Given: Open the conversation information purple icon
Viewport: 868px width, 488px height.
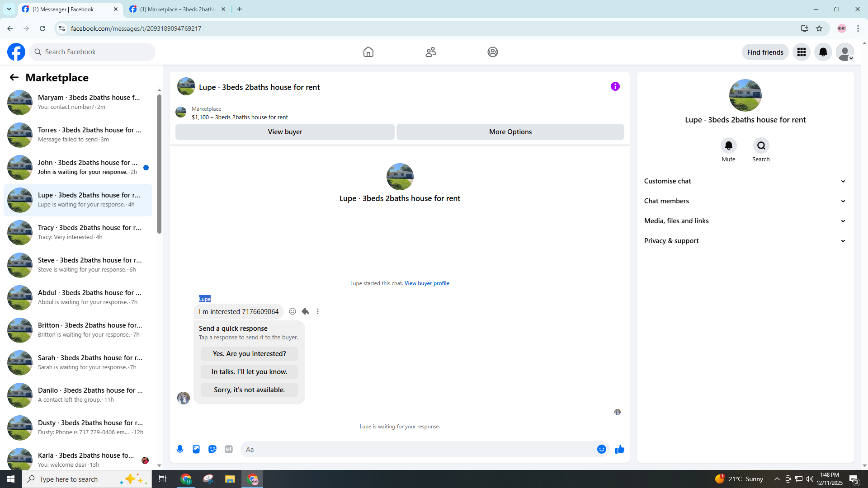Looking at the screenshot, I should 615,86.
